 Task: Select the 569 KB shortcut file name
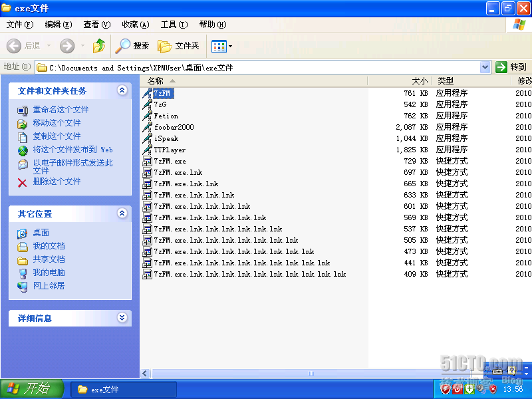click(210, 217)
